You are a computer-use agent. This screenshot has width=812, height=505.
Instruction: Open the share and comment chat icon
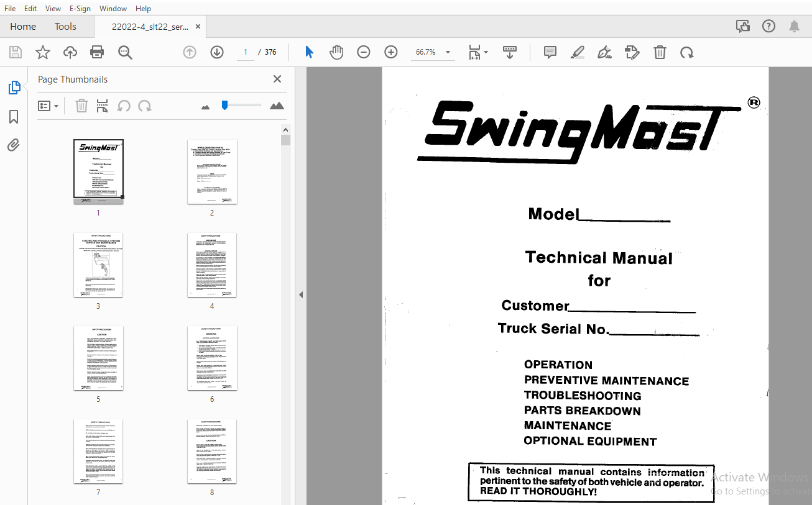point(742,26)
